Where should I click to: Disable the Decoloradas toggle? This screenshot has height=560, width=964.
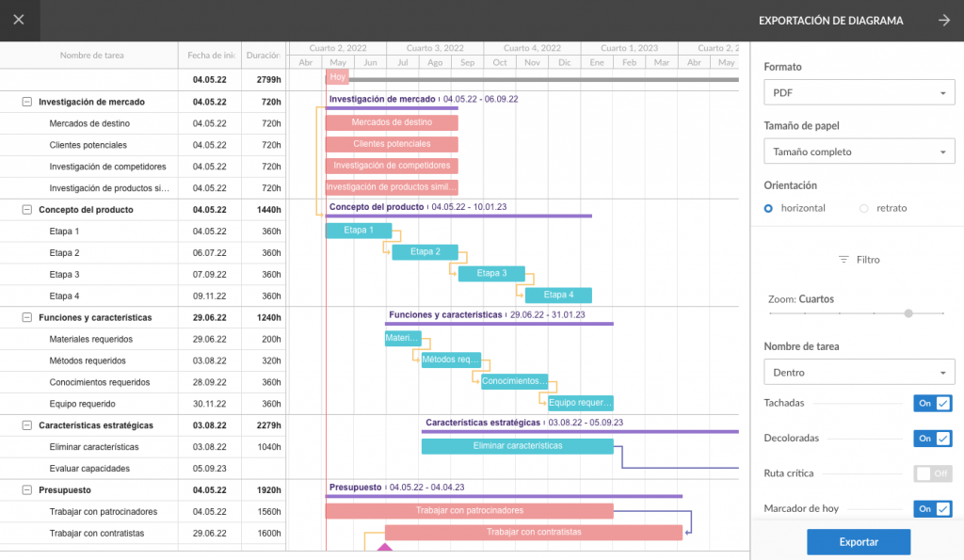pos(931,438)
